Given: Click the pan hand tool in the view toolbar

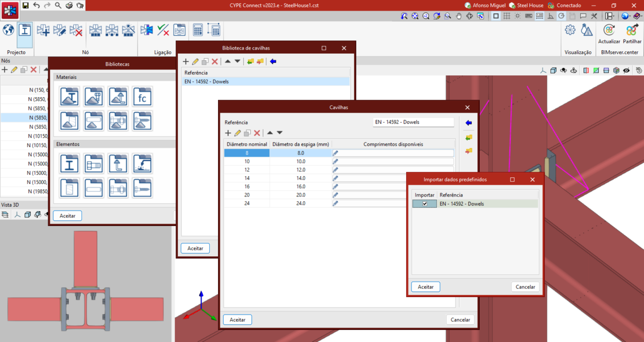Looking at the screenshot, I should [x=459, y=16].
